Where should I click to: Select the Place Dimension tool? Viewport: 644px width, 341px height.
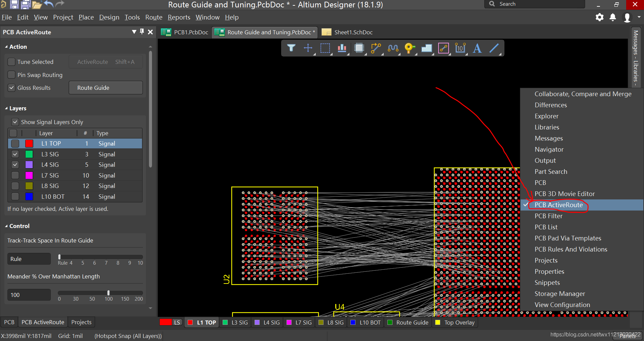460,48
